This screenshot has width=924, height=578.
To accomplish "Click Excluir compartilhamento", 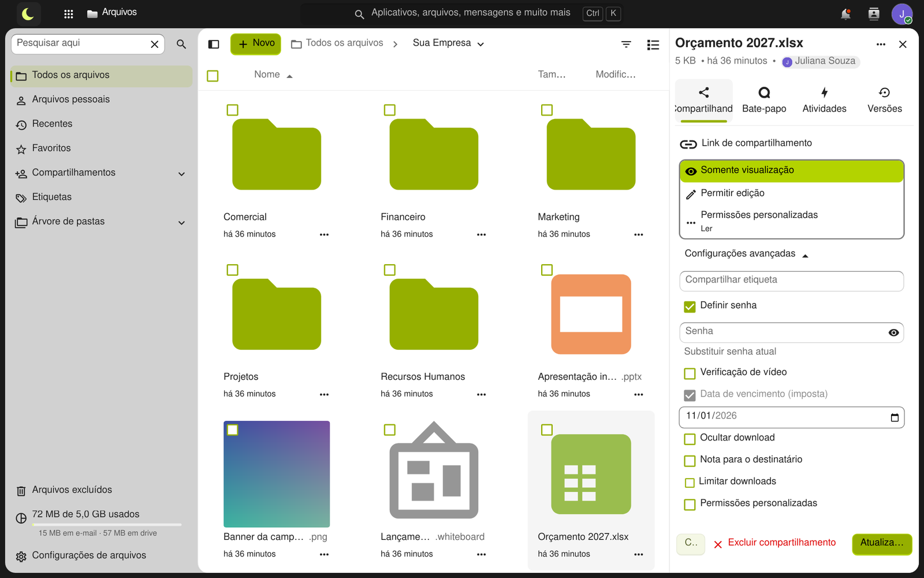I will (x=774, y=543).
